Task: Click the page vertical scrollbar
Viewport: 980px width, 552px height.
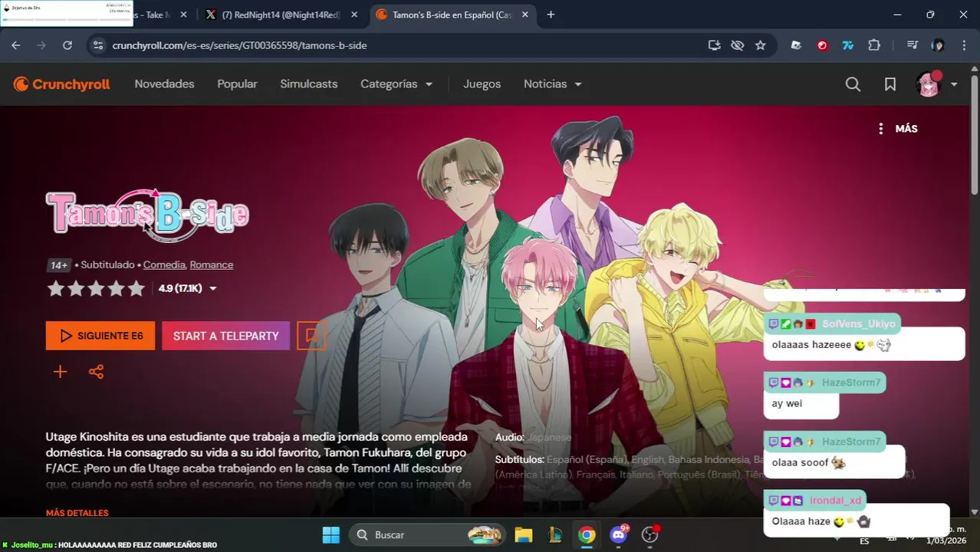Action: [x=975, y=134]
